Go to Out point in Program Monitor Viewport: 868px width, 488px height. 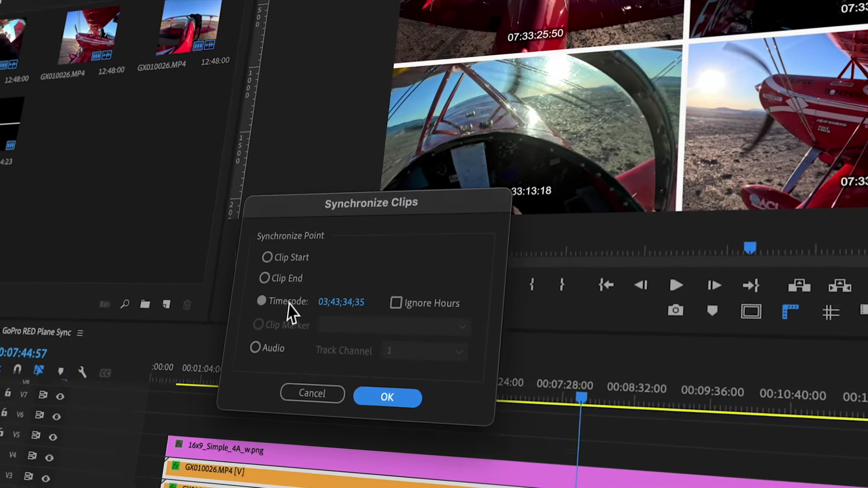click(x=751, y=285)
